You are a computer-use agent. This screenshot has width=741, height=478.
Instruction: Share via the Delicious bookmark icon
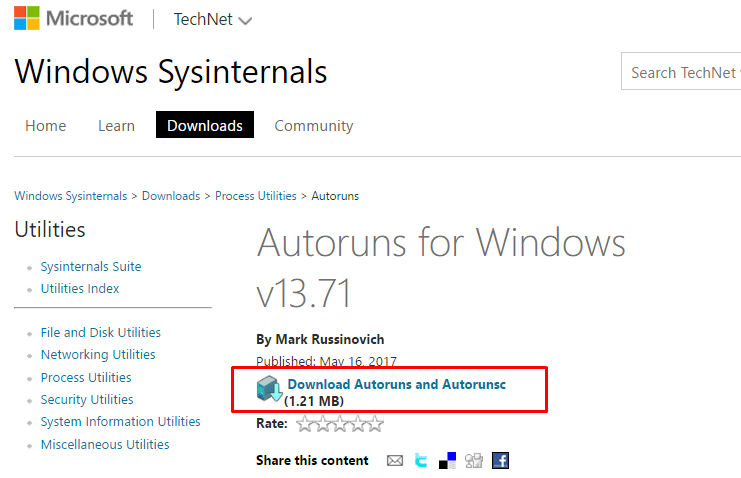coord(448,461)
